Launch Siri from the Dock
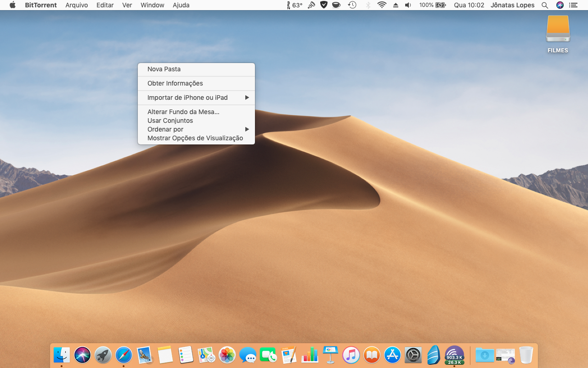The image size is (588, 368). [83, 355]
